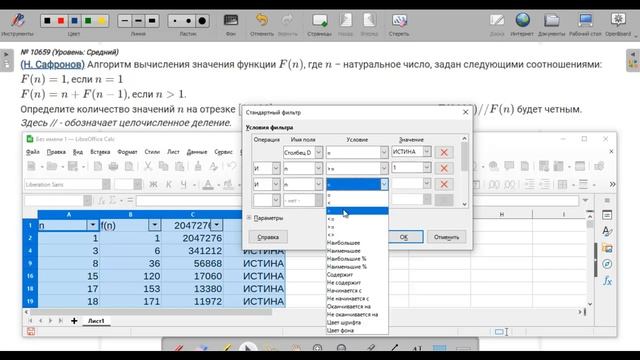Viewport: 640px width, 360px height.
Task: Select the largest eraser size
Action: pos(202,20)
